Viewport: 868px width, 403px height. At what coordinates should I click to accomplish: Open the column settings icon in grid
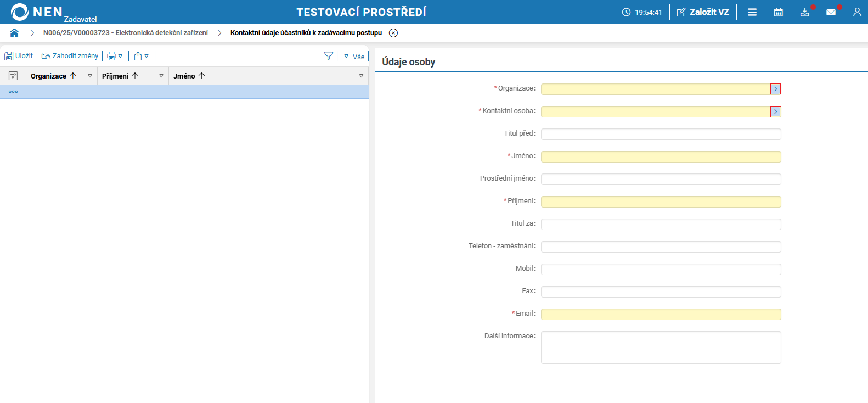click(x=13, y=76)
